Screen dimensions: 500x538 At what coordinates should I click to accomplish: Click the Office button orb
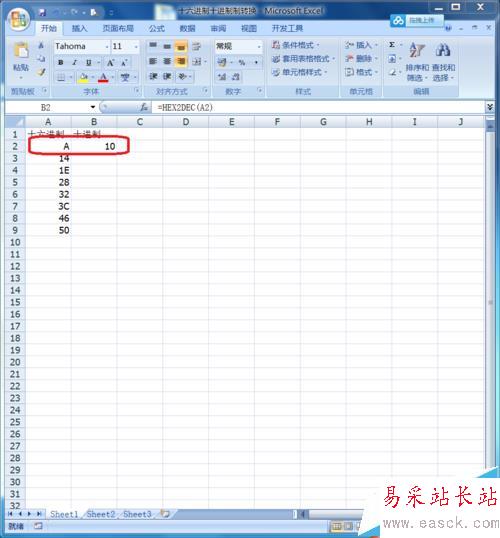pos(19,19)
